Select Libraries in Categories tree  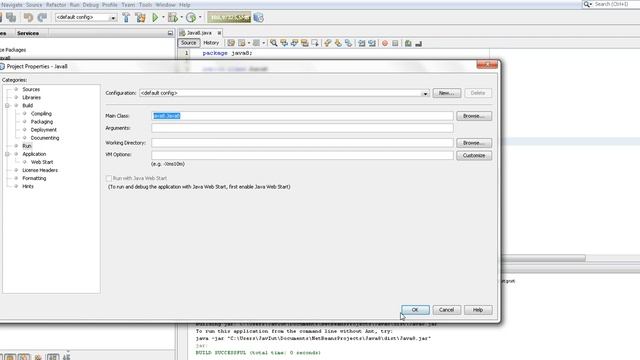click(31, 98)
